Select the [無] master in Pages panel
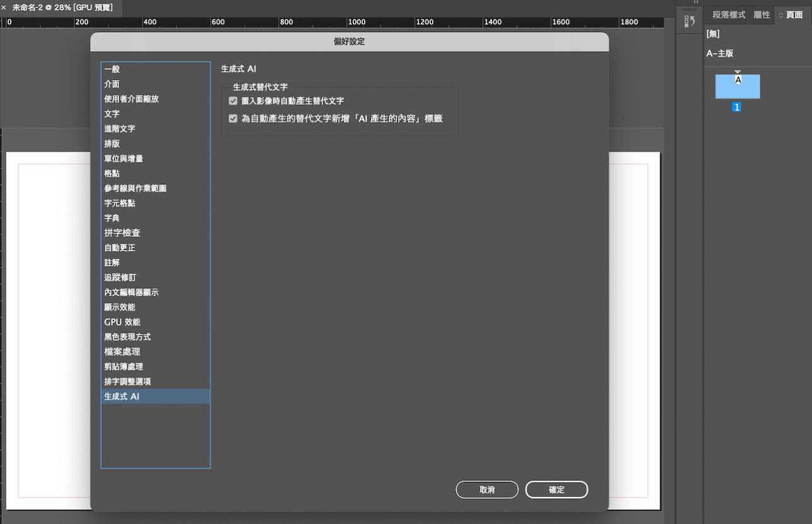This screenshot has height=524, width=812. (712, 34)
